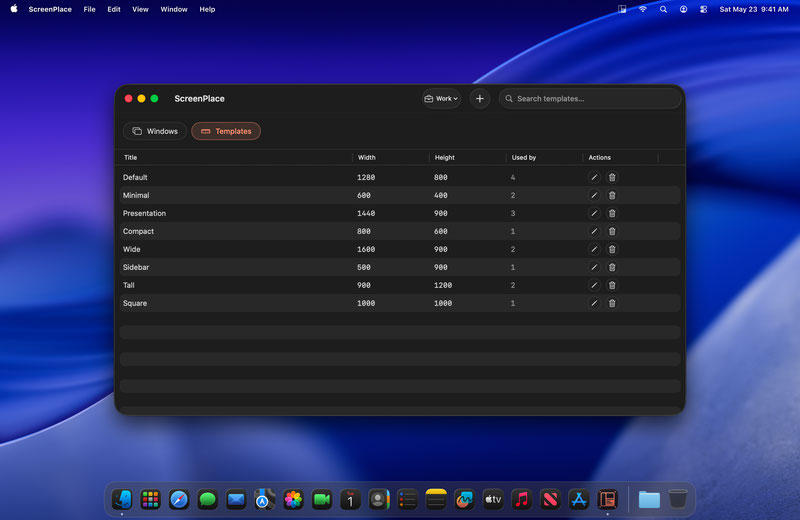Image resolution: width=800 pixels, height=520 pixels.
Task: Delete the Sidebar template
Action: click(x=612, y=267)
